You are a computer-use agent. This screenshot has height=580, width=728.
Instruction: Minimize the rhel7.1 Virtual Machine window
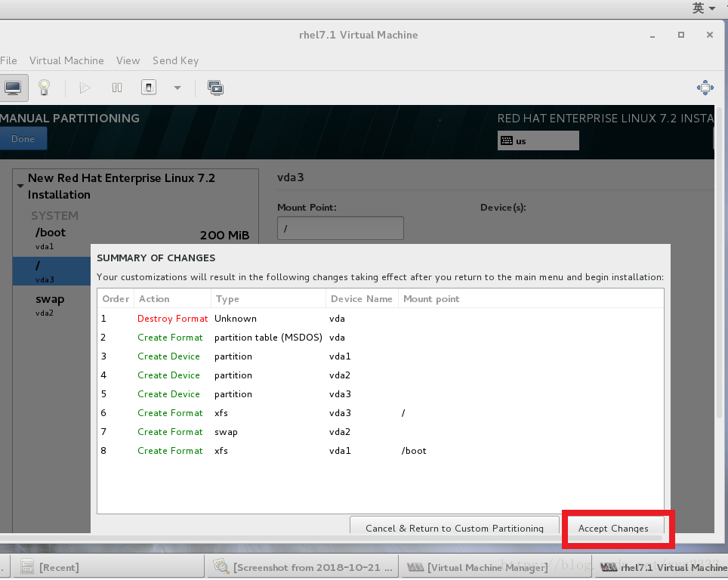pos(652,35)
